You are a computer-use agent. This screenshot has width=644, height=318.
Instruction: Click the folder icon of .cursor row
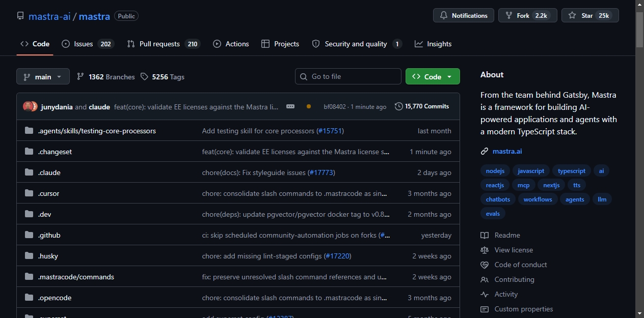(29, 193)
